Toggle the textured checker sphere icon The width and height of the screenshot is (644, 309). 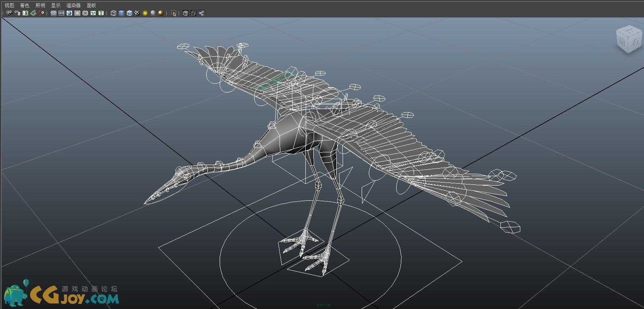(x=137, y=13)
